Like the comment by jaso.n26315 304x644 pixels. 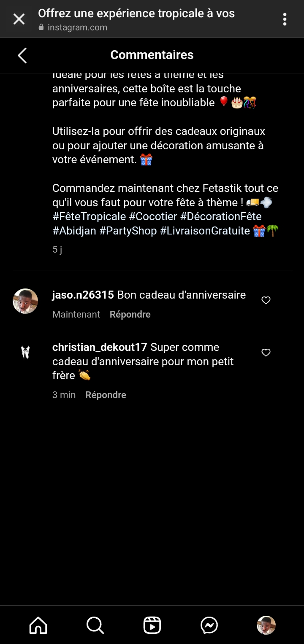click(266, 300)
